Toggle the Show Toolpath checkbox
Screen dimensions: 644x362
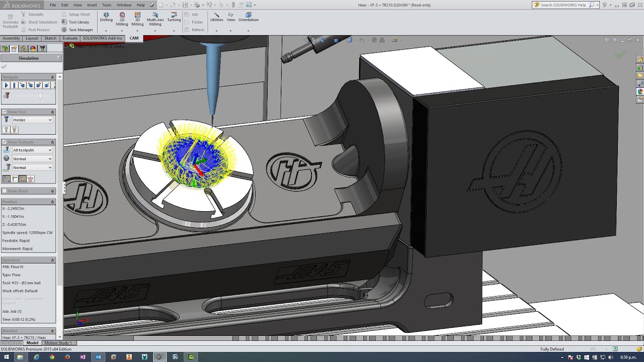(x=5, y=142)
